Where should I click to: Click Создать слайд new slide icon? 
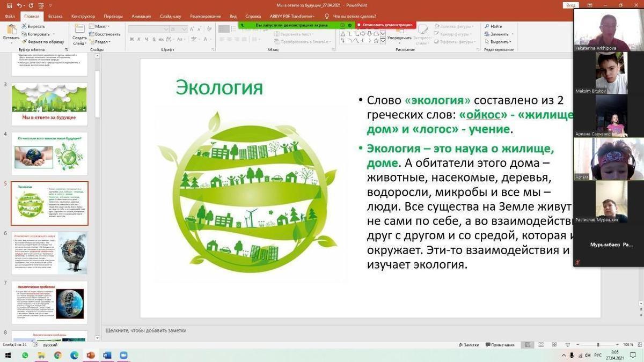click(79, 33)
